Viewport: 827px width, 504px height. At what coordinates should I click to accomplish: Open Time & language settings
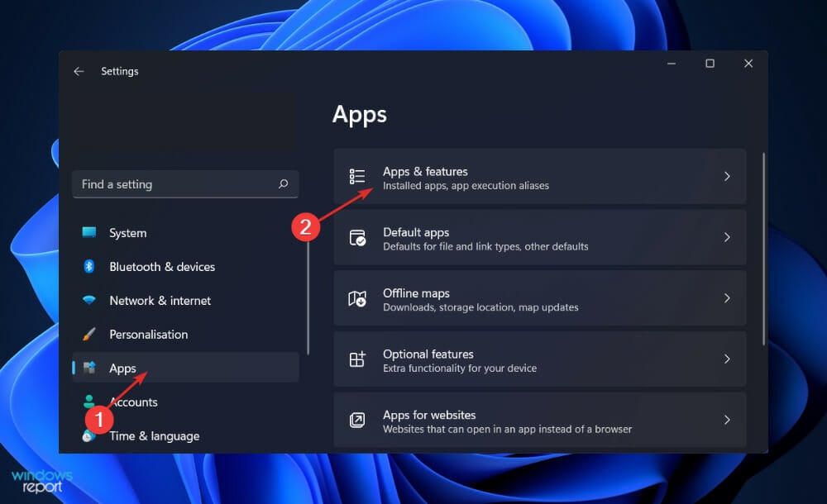(185, 435)
